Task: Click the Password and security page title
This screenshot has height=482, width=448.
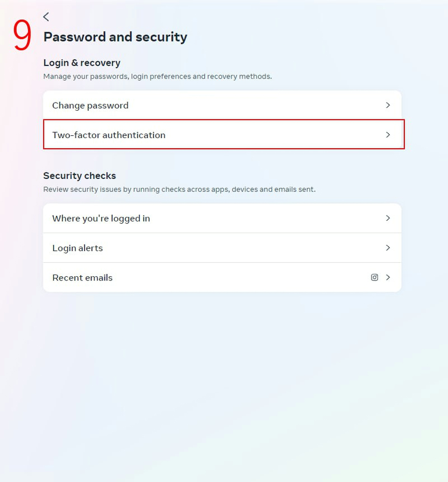Action: tap(116, 37)
